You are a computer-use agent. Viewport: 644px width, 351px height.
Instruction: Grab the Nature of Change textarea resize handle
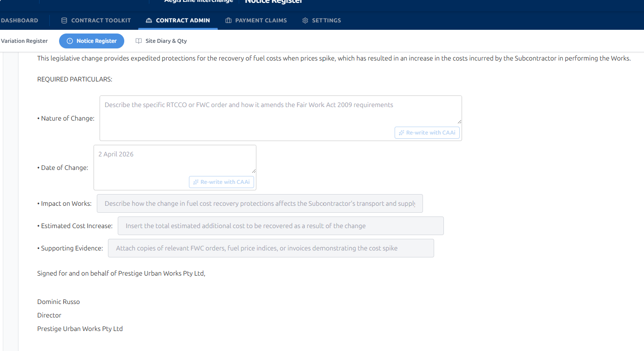click(x=459, y=121)
